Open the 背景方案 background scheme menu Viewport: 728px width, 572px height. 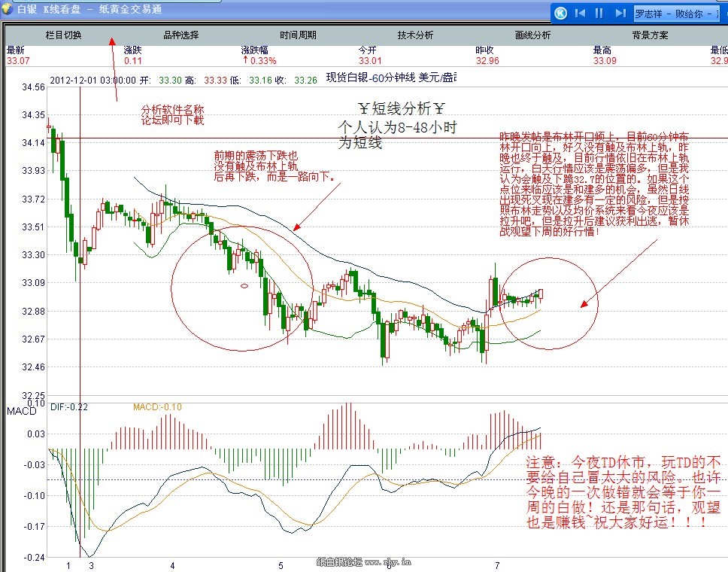(650, 35)
